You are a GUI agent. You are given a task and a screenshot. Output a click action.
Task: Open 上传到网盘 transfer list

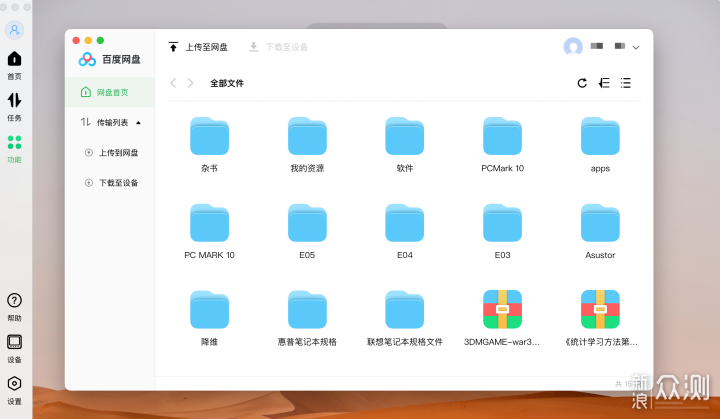(112, 153)
